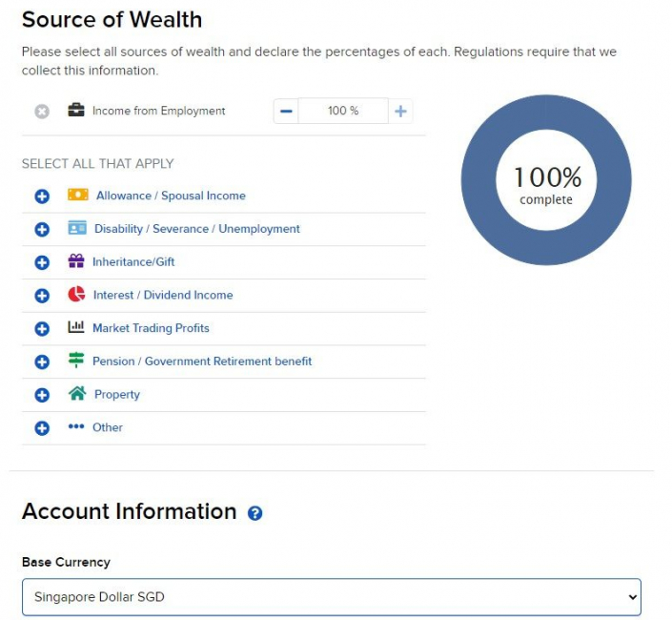Click the 100% complete donut chart
This screenshot has width=672, height=620.
click(x=546, y=179)
